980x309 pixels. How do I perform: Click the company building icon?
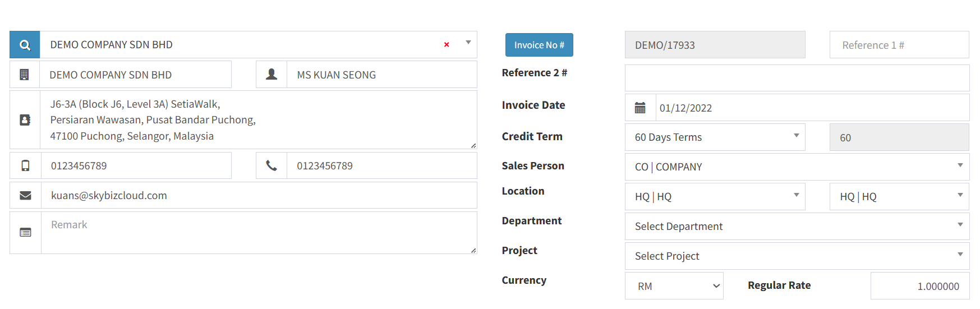[x=25, y=75]
